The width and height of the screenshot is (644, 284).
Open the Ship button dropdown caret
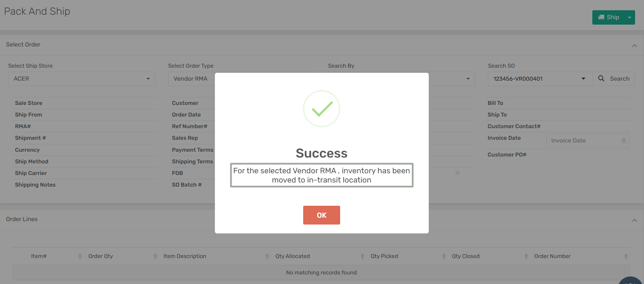coord(630,17)
